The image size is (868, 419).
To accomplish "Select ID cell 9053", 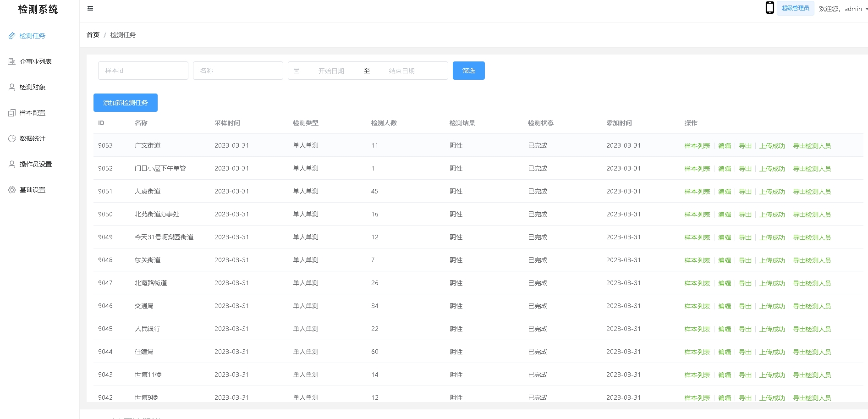I will tap(105, 145).
